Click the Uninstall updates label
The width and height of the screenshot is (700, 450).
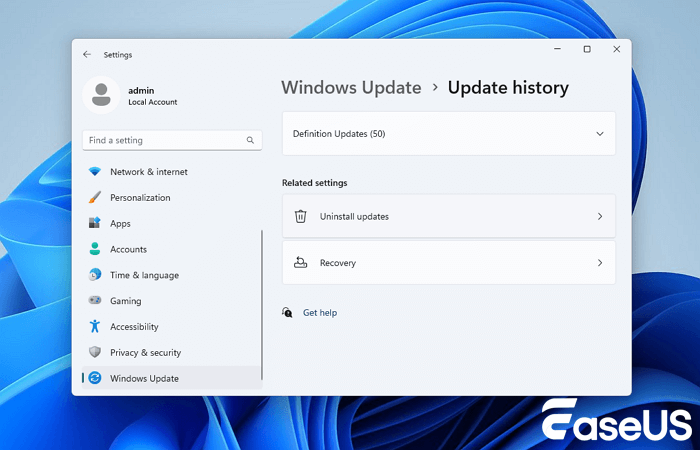354,217
